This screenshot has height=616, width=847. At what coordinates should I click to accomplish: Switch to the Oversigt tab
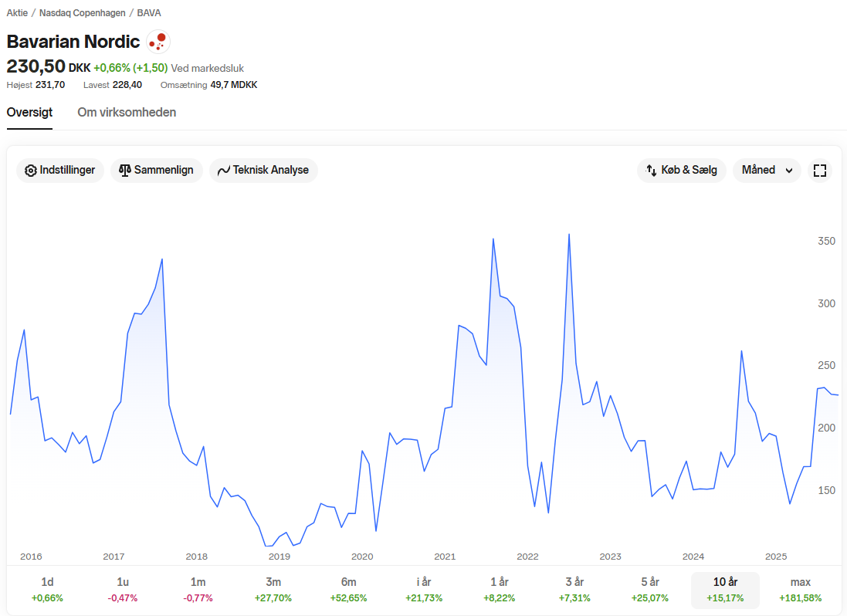29,112
